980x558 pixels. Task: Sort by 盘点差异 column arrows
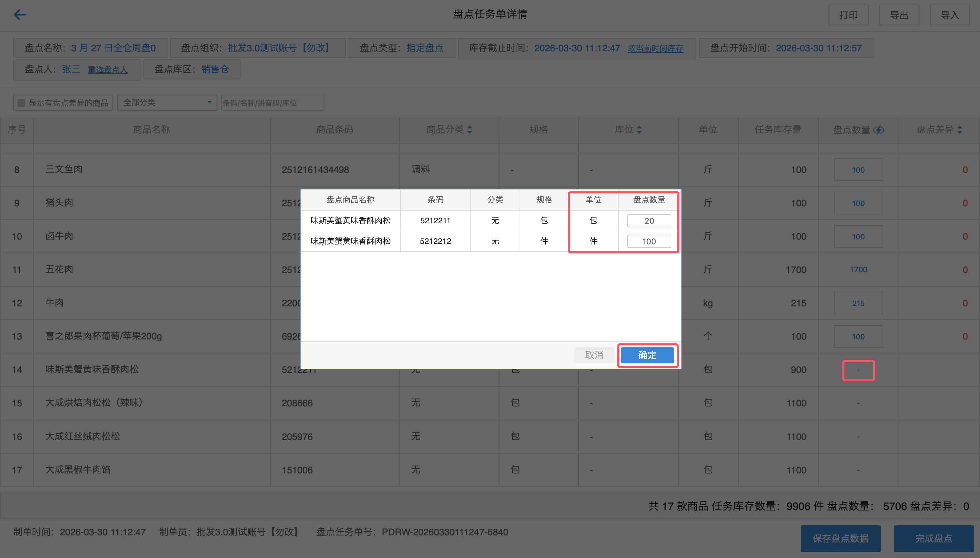click(959, 130)
